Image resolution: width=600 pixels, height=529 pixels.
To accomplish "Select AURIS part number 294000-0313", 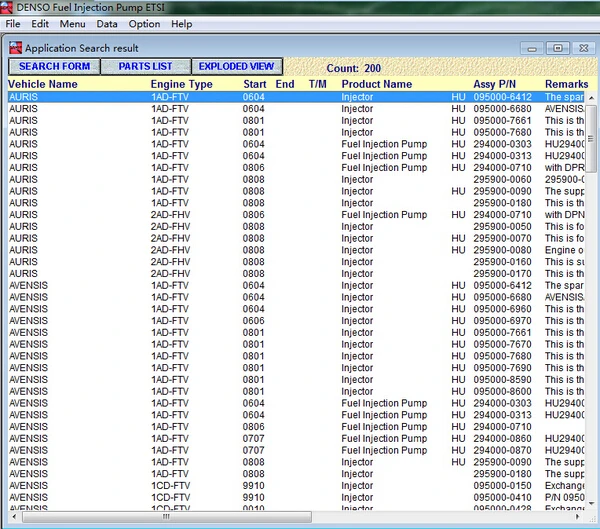I will (x=502, y=156).
